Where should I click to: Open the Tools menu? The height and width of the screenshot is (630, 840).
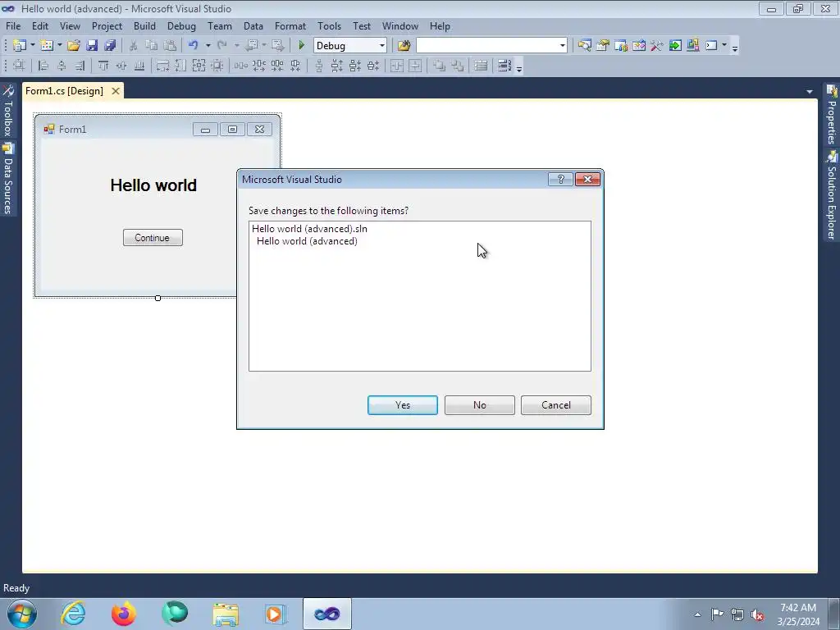pos(329,26)
